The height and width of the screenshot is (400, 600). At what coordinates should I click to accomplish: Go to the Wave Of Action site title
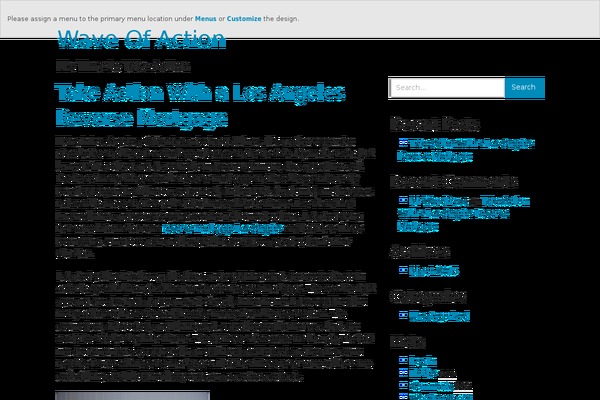tap(142, 39)
